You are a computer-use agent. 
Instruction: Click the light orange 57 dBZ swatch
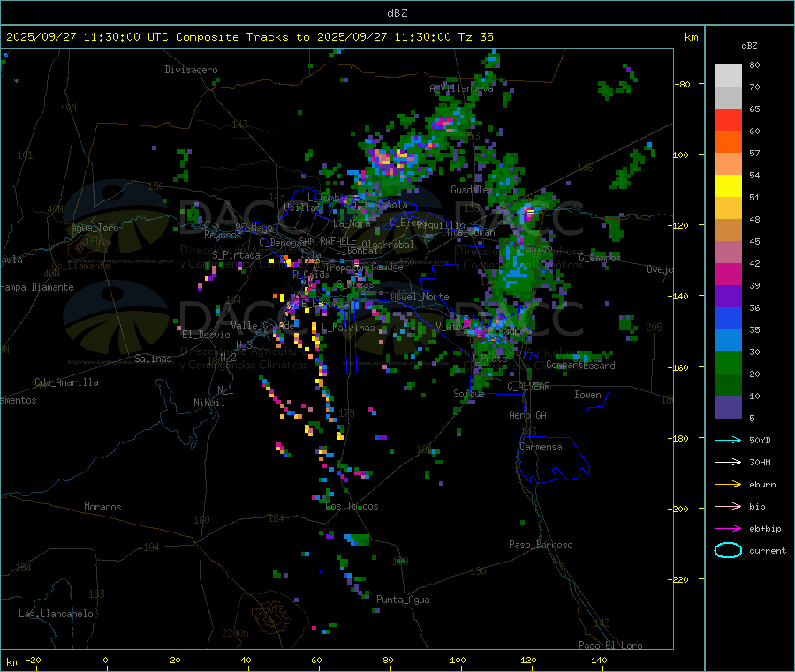tap(728, 163)
